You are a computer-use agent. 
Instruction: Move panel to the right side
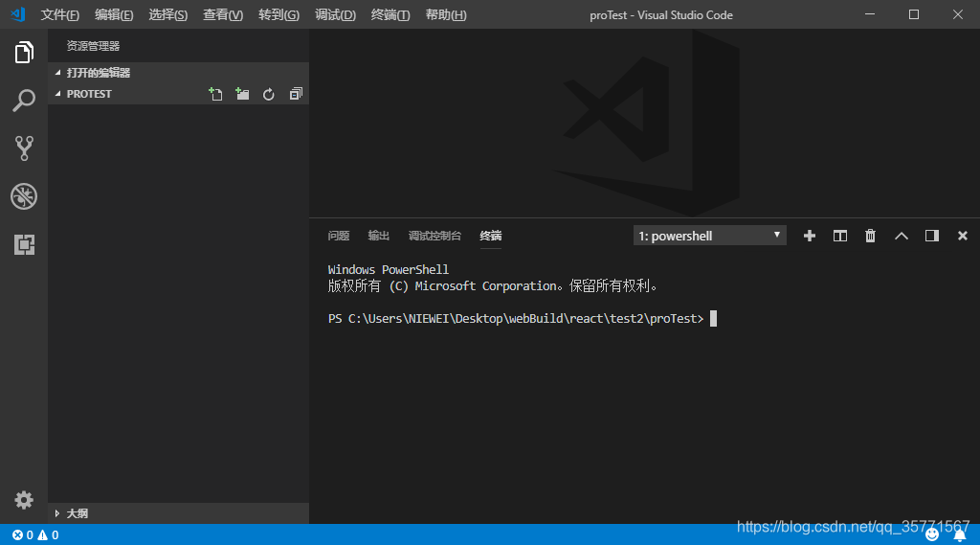tap(932, 236)
